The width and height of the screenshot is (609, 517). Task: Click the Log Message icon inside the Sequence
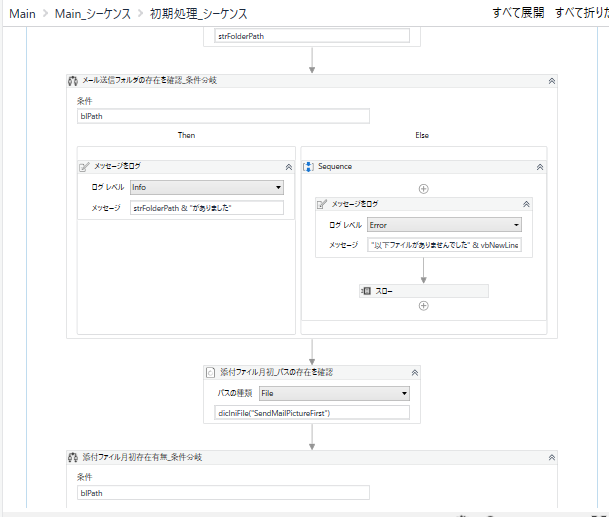point(322,204)
